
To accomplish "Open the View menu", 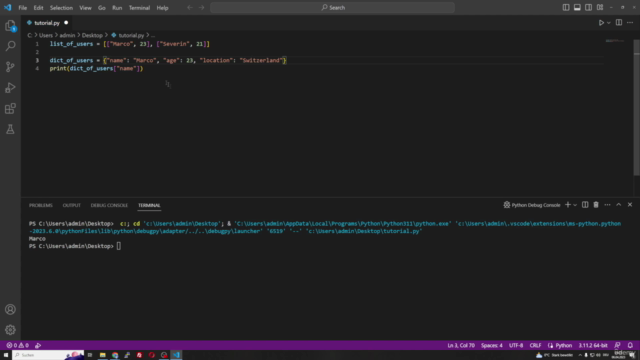I will 85,8.
